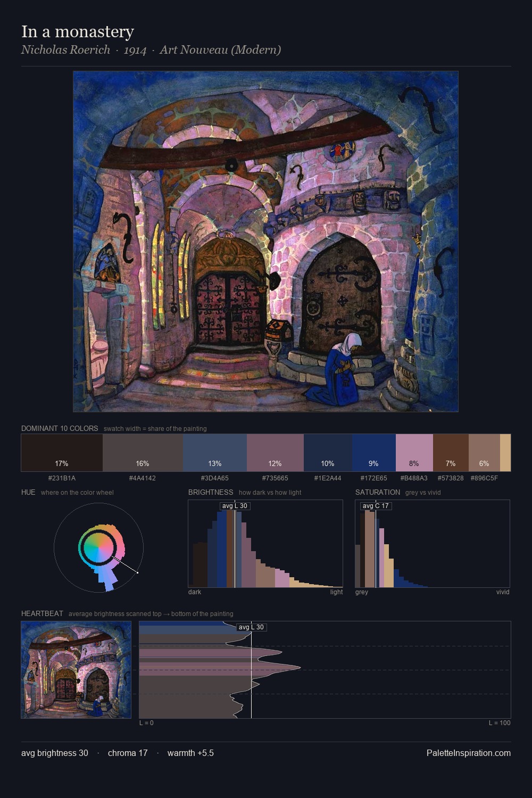
Task: Select the #735665 mauve swatch labeled 12%
Action: (275, 453)
